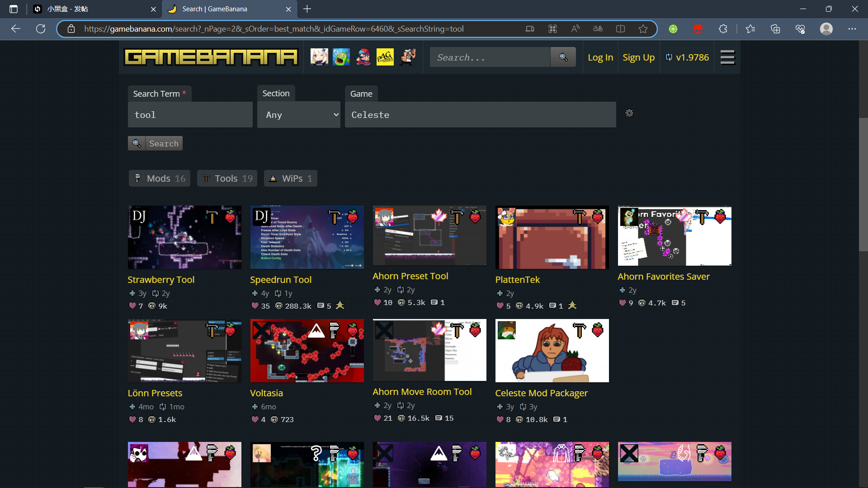Filter results by Tools 19

pos(227,178)
